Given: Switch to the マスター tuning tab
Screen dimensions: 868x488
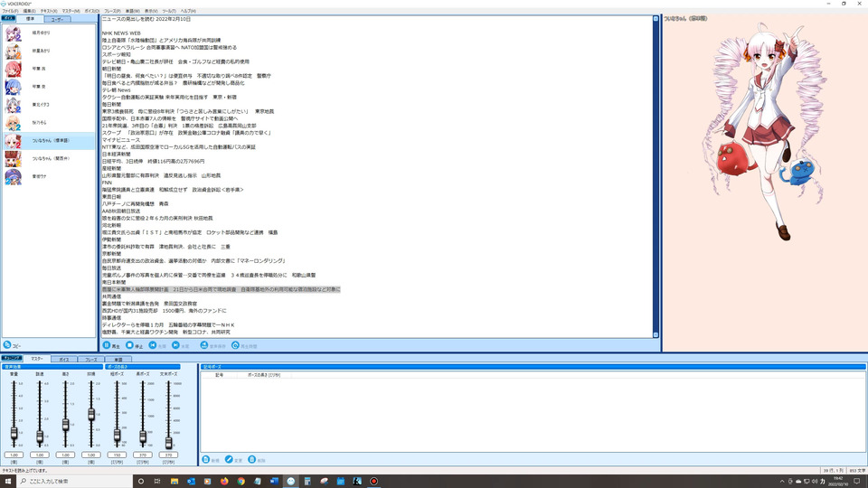Looking at the screenshot, I should tap(37, 359).
